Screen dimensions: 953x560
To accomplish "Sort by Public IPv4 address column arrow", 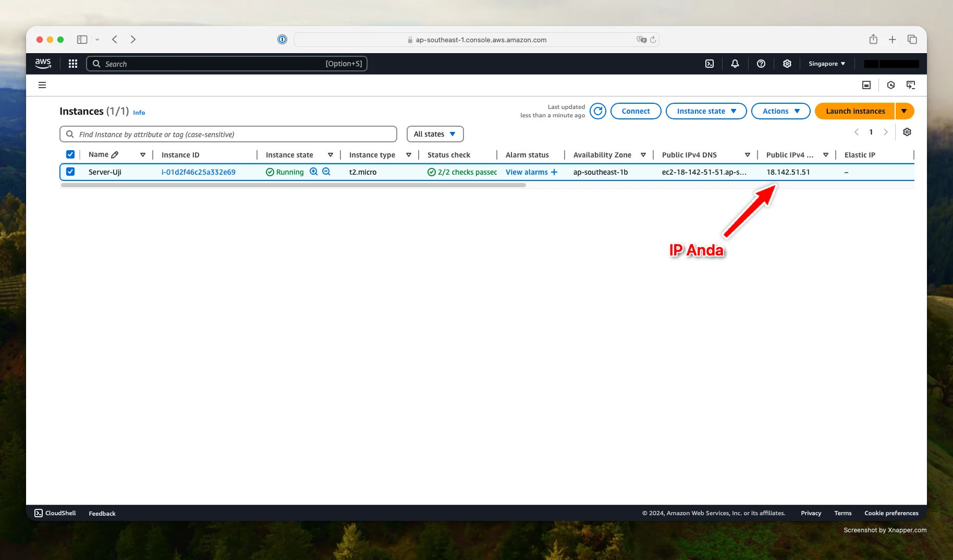I will click(826, 155).
